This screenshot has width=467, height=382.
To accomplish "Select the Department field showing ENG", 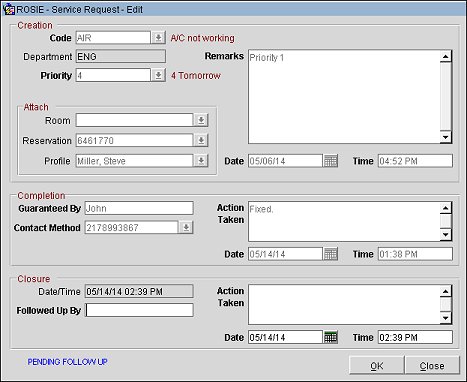I will pyautogui.click(x=121, y=56).
